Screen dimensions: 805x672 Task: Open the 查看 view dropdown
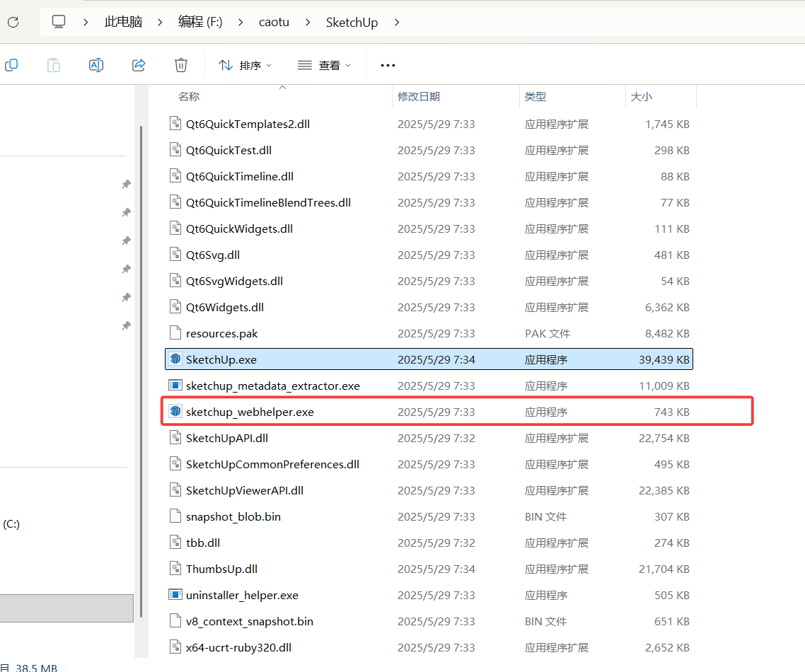[x=325, y=65]
